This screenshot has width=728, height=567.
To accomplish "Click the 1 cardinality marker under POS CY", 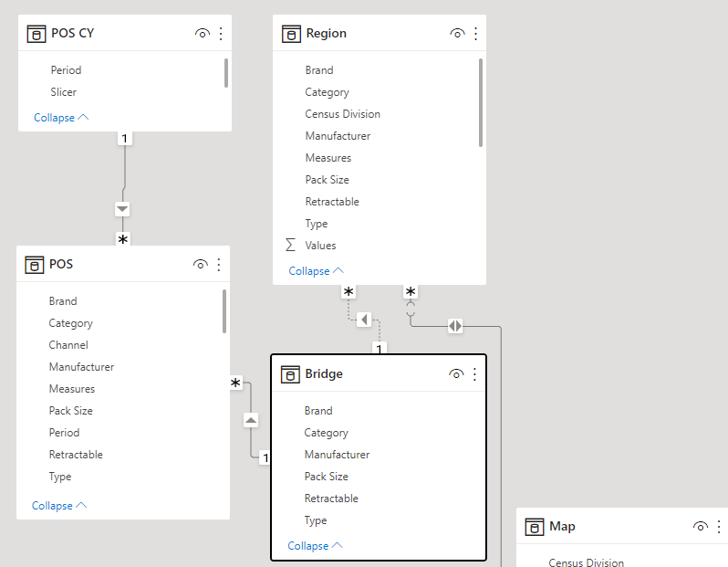I will coord(124,139).
